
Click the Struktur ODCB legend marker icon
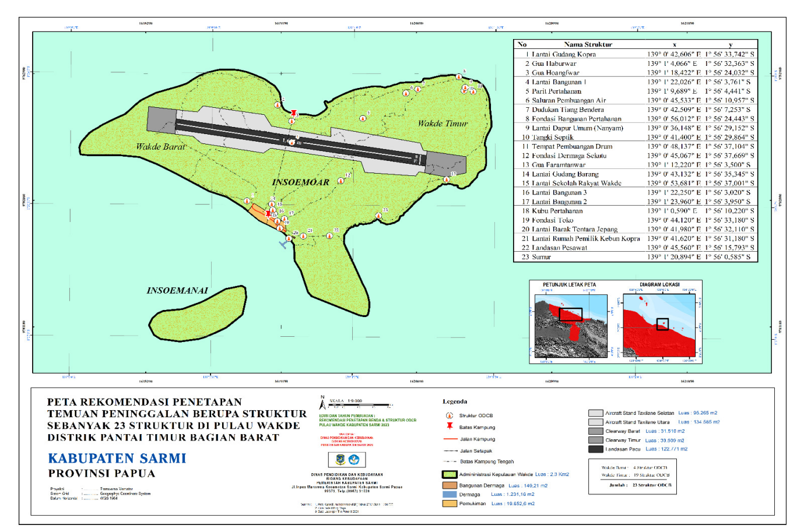(450, 415)
